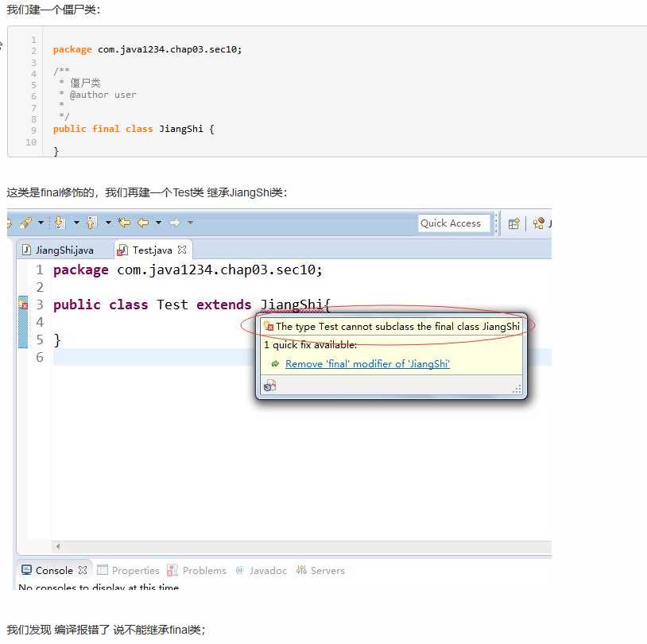
Task: Close the Test.java tab
Action: coord(182,250)
